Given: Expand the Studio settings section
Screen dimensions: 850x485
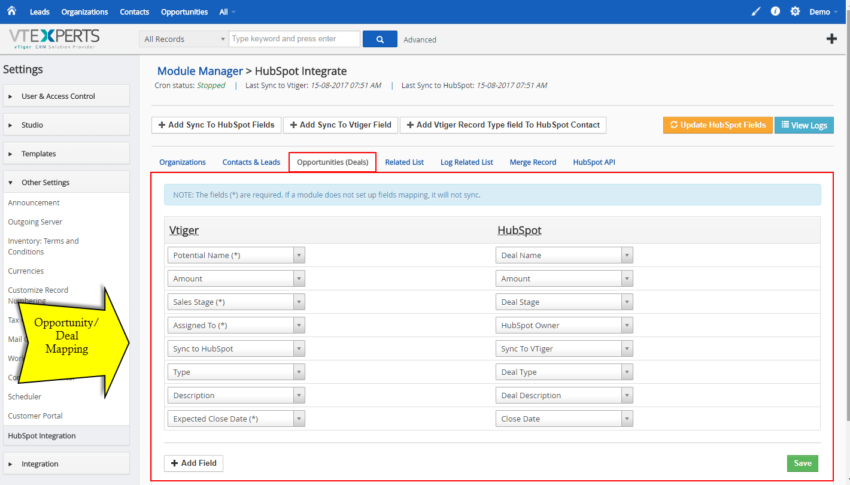Looking at the screenshot, I should pyautogui.click(x=66, y=125).
